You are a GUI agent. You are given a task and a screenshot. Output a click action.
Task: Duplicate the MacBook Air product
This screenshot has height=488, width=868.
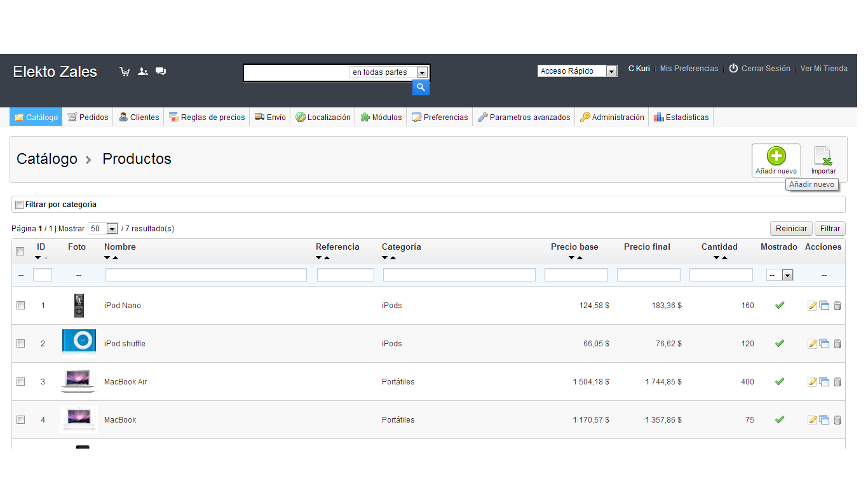(824, 382)
